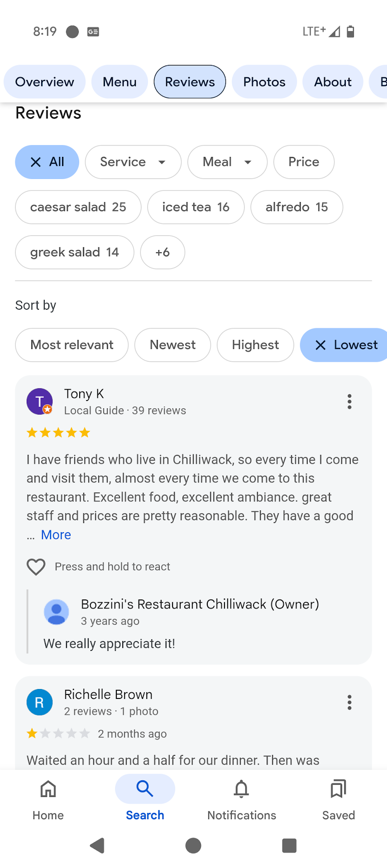Viewport: 387px width, 868px height.
Task: Tap Richelle Brown's profile avatar
Action: click(39, 702)
